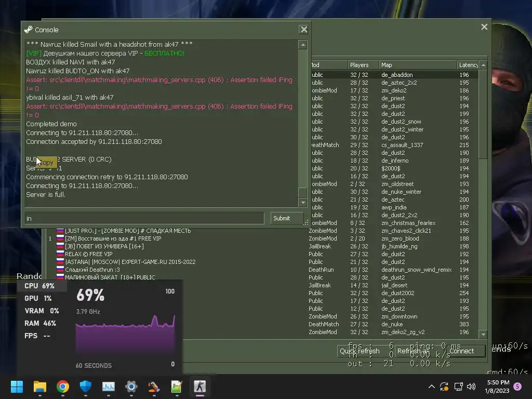Open Windows Security shield icon
This screenshot has width=532, height=399.
(86, 387)
